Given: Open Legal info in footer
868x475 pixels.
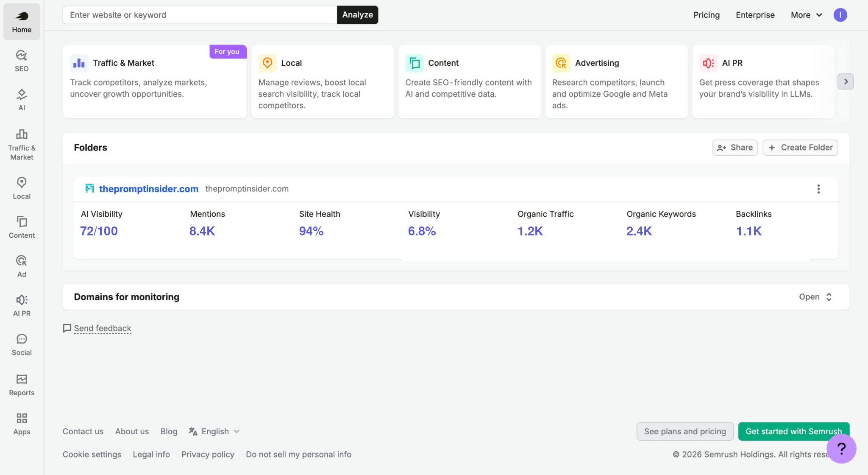Looking at the screenshot, I should click(x=151, y=454).
